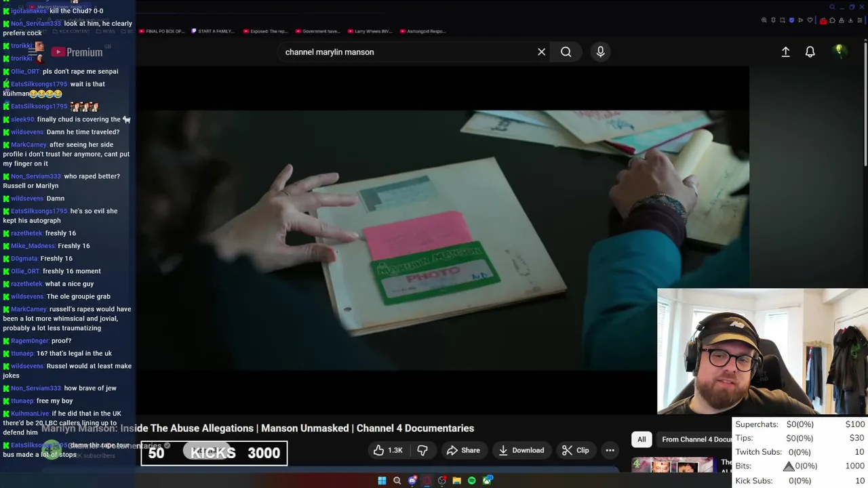The width and height of the screenshot is (868, 488).
Task: Click username KuihmanLive in chat
Action: [x=30, y=413]
